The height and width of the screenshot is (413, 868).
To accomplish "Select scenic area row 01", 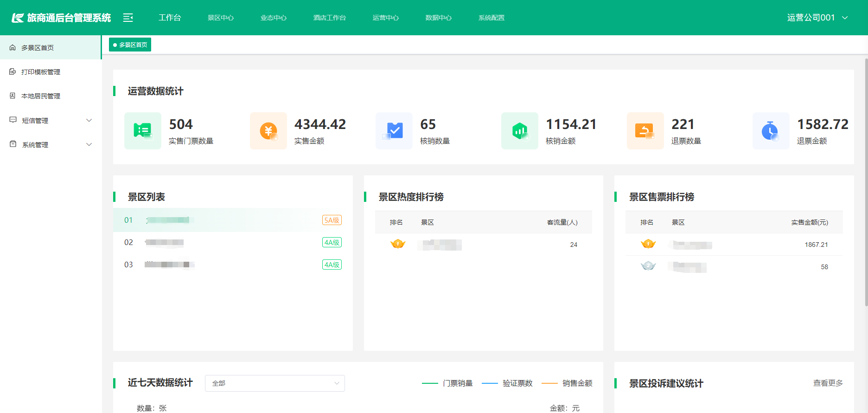I will 233,220.
